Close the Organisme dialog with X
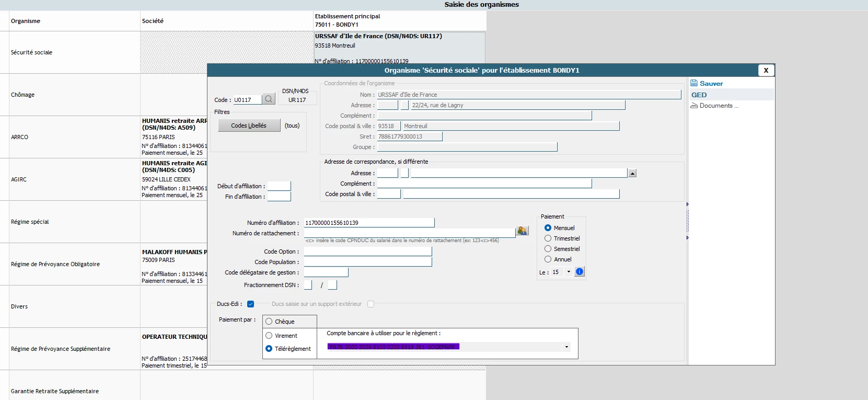 pos(766,70)
